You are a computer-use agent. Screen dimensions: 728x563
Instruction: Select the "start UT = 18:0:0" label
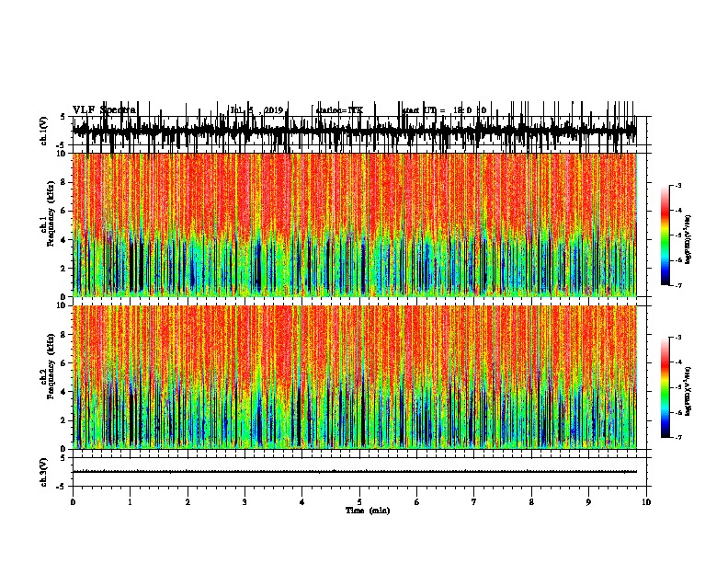(x=444, y=110)
